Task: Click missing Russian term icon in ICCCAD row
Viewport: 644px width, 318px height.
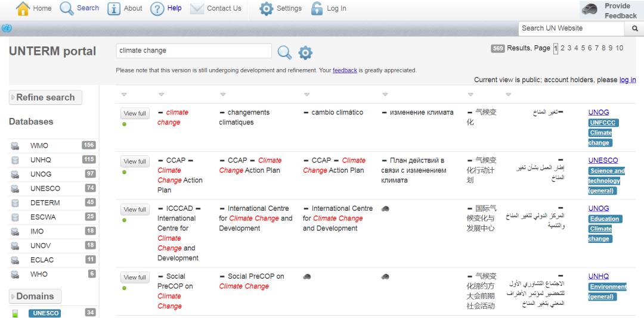Action: (x=385, y=208)
